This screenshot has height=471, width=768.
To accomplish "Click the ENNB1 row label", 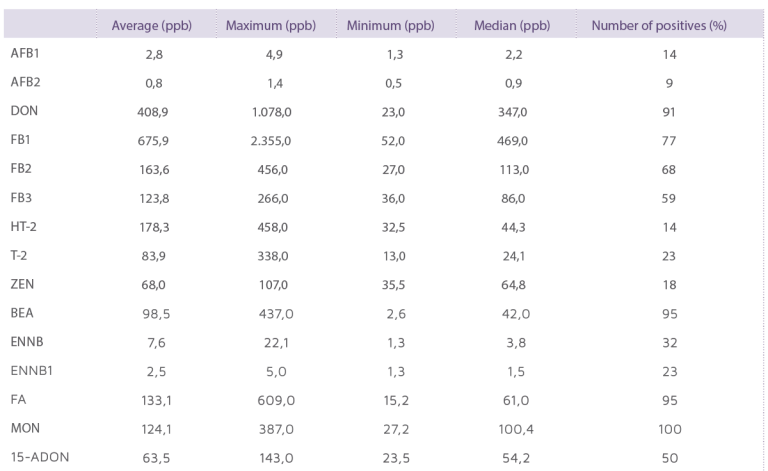I will 31,371.
